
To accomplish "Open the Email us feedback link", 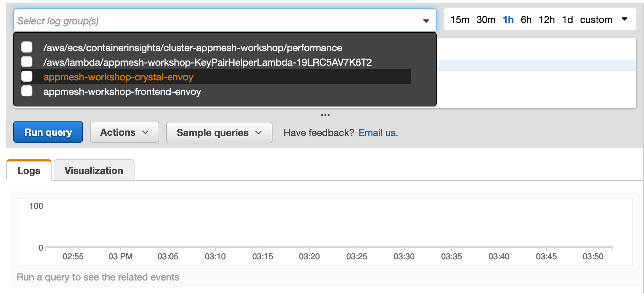I will point(378,133).
